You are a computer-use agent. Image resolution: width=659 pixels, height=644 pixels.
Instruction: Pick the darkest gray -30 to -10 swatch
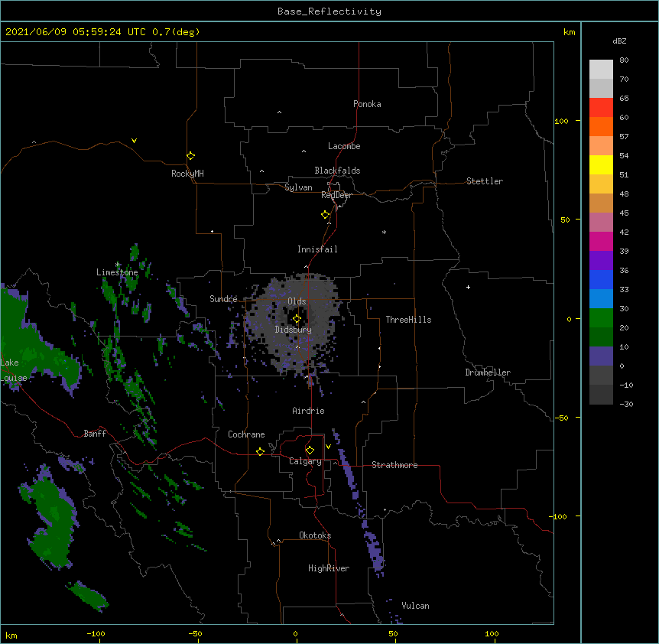[601, 395]
